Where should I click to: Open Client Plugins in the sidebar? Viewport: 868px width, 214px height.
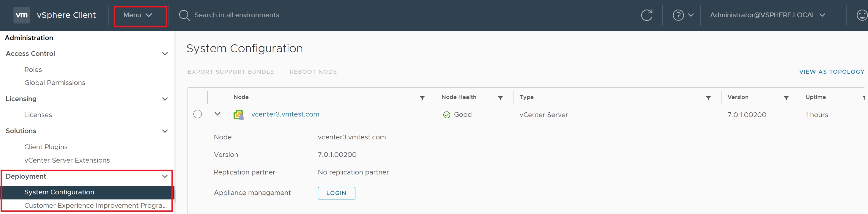[46, 147]
